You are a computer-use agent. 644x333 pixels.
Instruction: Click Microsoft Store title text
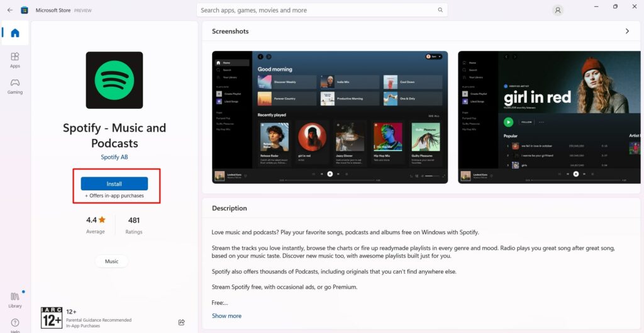tap(53, 10)
